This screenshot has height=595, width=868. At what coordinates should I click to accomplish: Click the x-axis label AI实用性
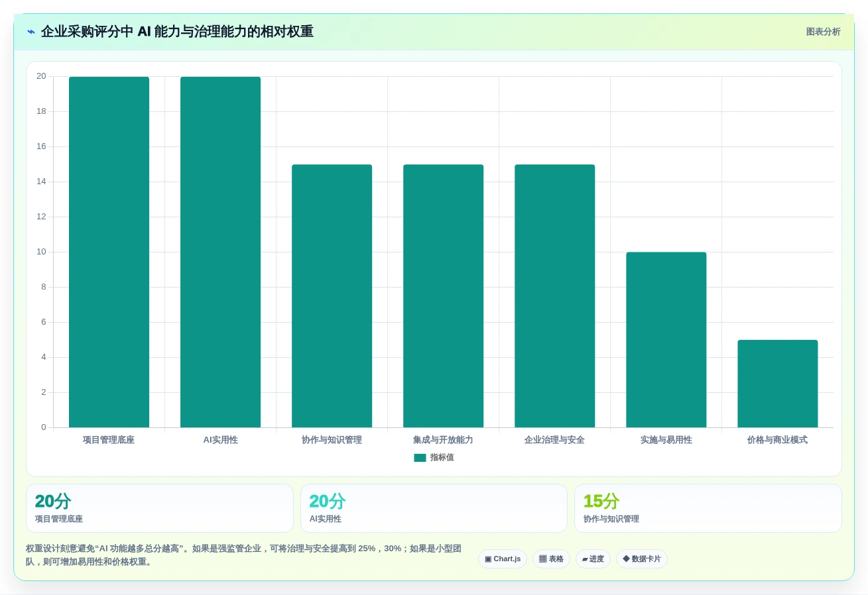[x=220, y=440]
